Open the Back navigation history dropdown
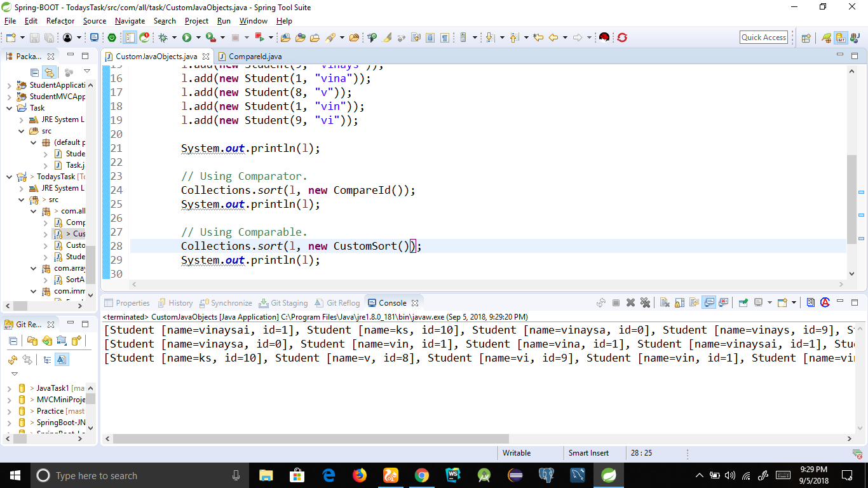The height and width of the screenshot is (488, 868). coord(564,37)
